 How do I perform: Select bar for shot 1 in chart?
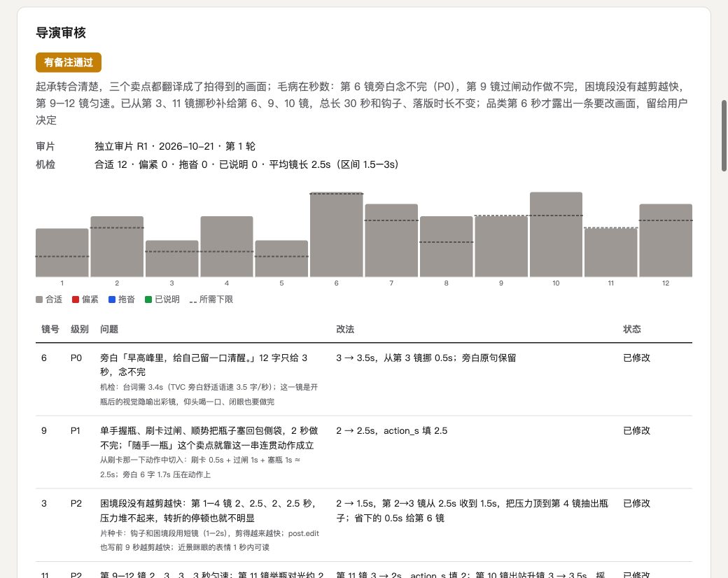[x=62, y=253]
